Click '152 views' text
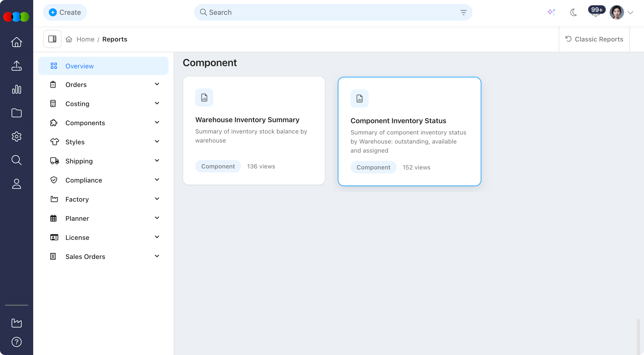This screenshot has width=644, height=355. coord(417,167)
